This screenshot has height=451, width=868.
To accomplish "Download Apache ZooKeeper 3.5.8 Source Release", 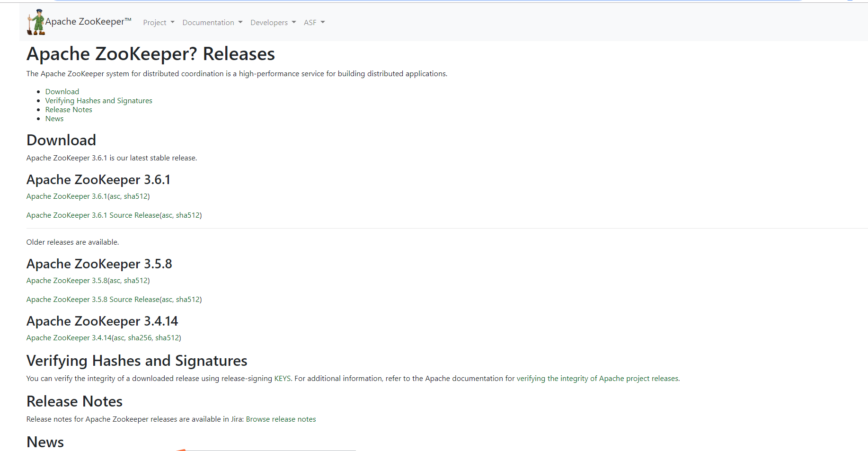I will pyautogui.click(x=93, y=300).
